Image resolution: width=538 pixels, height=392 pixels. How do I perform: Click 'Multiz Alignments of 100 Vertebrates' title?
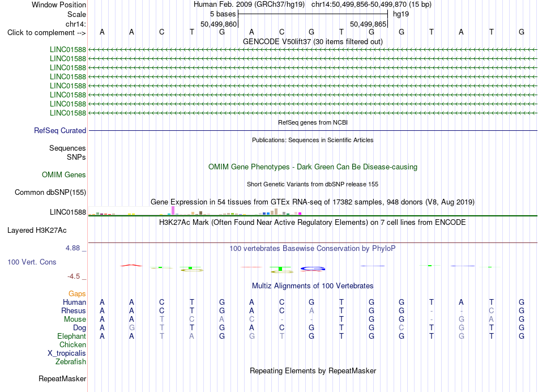click(x=313, y=286)
